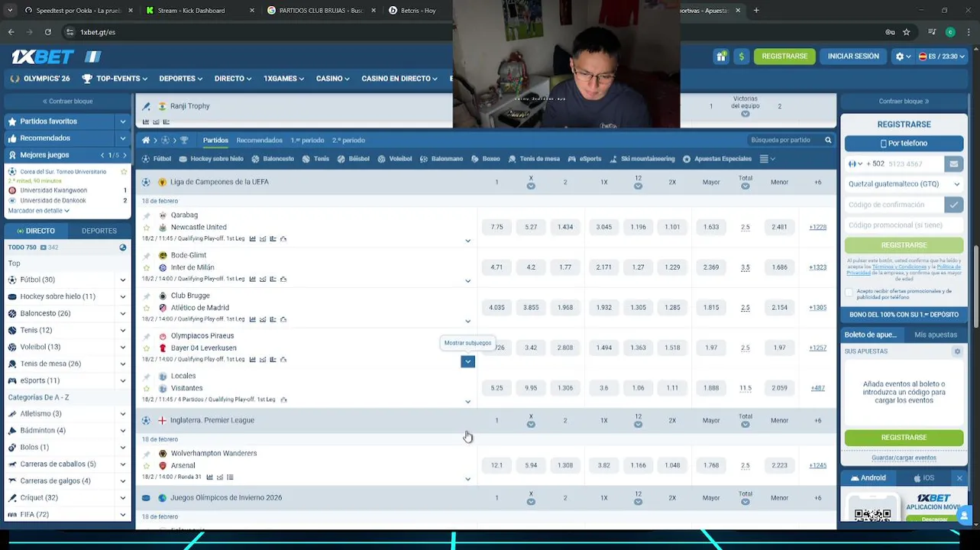This screenshot has height=550, width=980.
Task: Click the 1XBET logo
Action: [43, 57]
